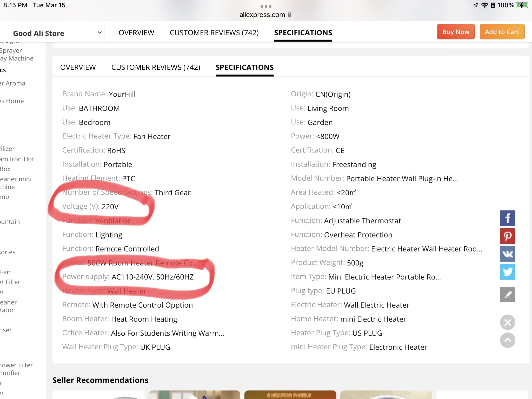The height and width of the screenshot is (399, 532).
Task: Open inner CUSTOMER REVIEWS (742) tab
Action: click(156, 67)
